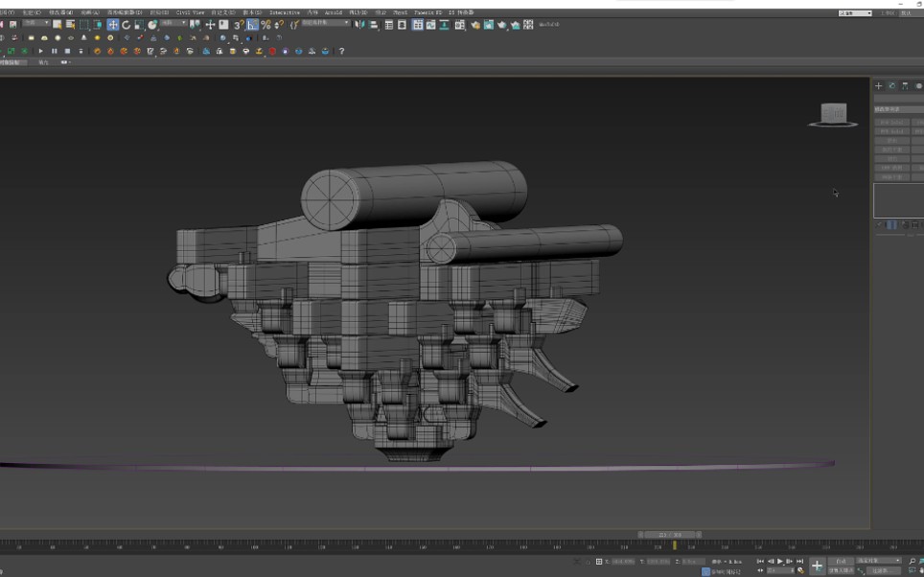
Task: Open the Civil View menu
Action: pyautogui.click(x=190, y=12)
